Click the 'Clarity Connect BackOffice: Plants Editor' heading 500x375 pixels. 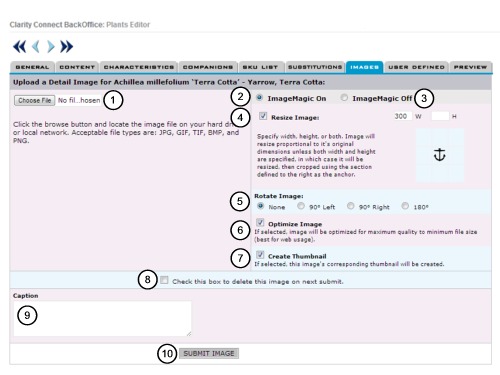tap(80, 25)
